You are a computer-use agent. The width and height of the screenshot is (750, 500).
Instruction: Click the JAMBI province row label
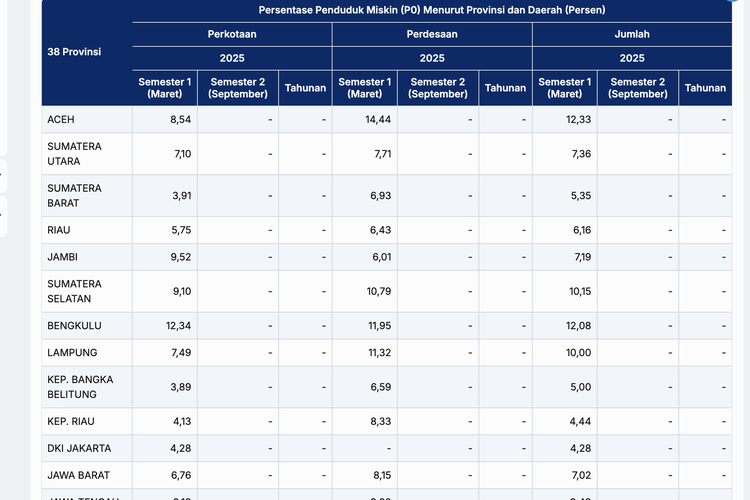pyautogui.click(x=63, y=257)
